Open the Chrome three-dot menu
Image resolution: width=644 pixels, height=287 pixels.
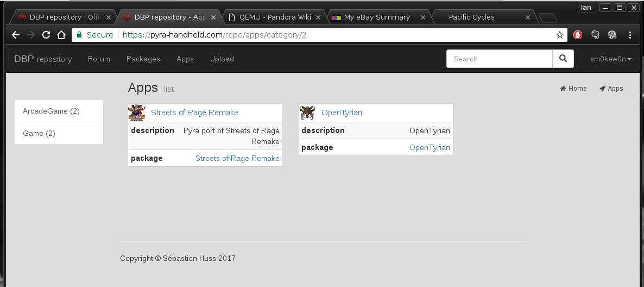click(630, 35)
